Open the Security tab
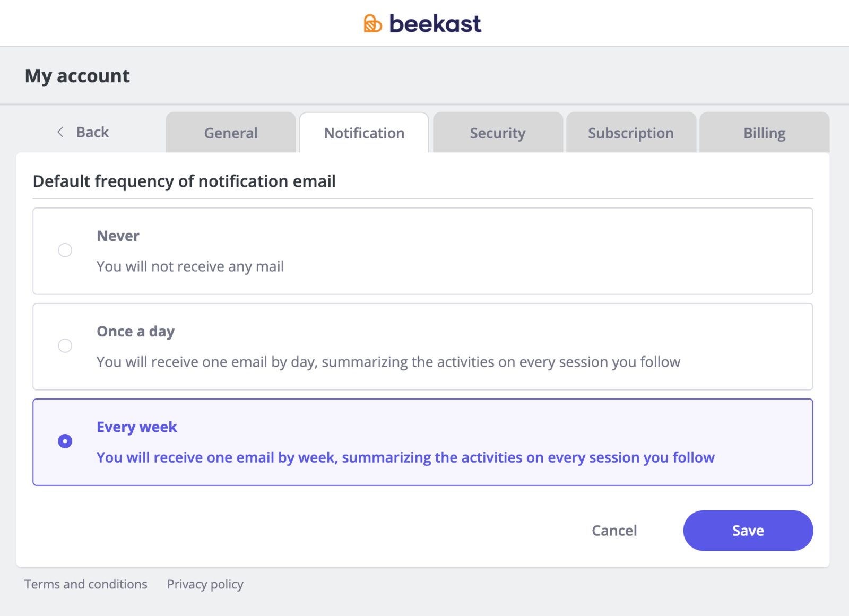This screenshot has width=849, height=616. click(x=498, y=133)
